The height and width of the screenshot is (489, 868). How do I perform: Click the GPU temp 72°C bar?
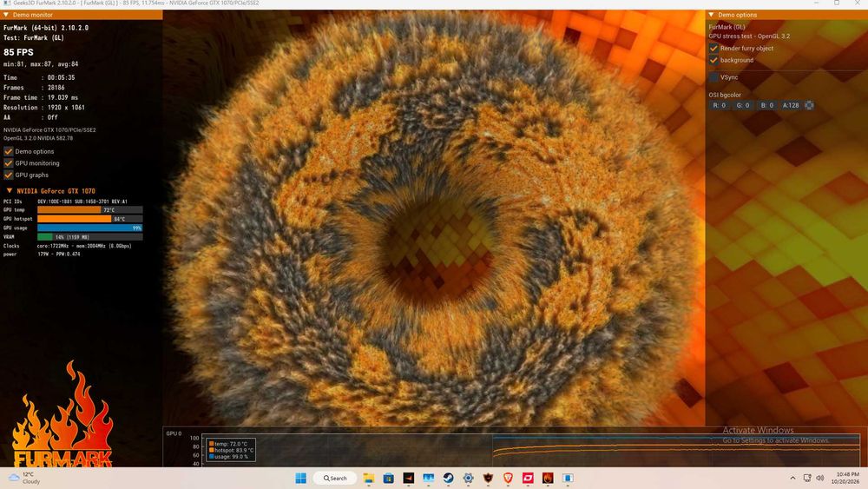[89, 210]
